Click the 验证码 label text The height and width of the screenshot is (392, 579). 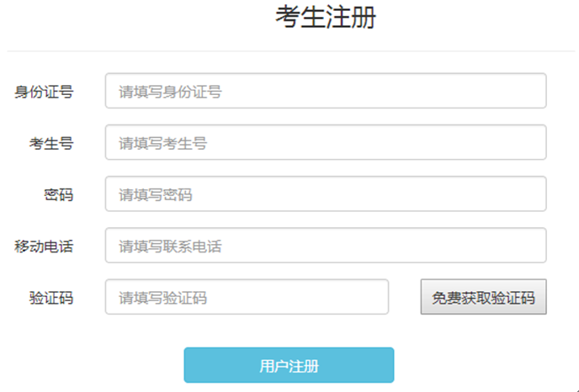[50, 297]
